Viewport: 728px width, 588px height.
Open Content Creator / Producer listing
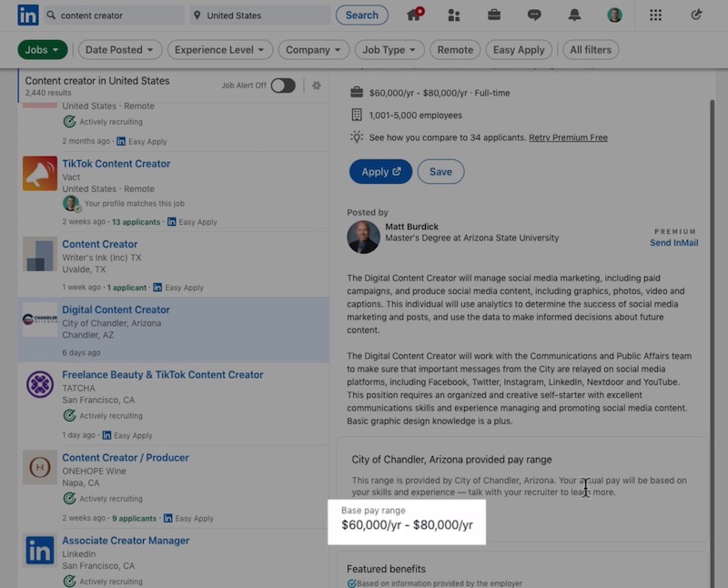coord(126,458)
